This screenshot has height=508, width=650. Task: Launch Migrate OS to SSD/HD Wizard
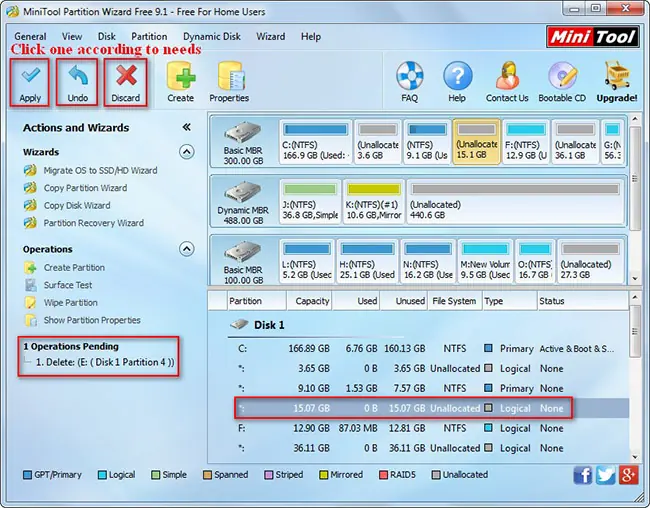(100, 170)
